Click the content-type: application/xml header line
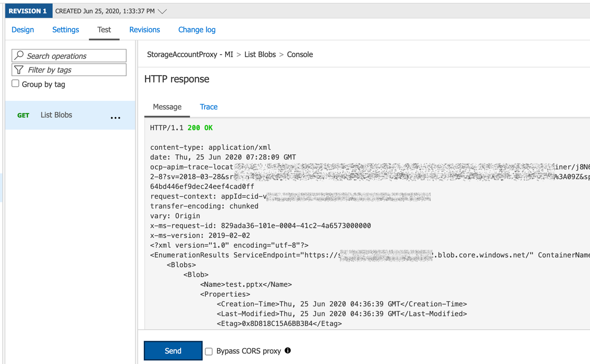Screen dimensions: 590x364 tap(210, 147)
